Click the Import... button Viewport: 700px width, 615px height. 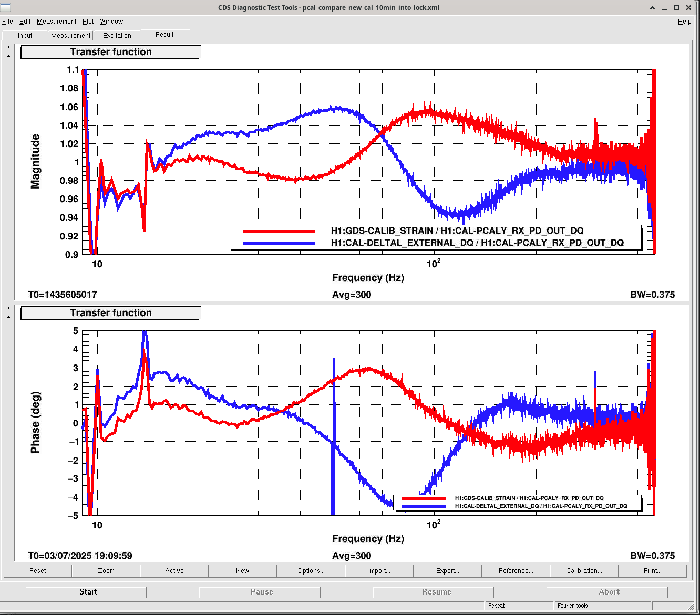click(x=379, y=571)
